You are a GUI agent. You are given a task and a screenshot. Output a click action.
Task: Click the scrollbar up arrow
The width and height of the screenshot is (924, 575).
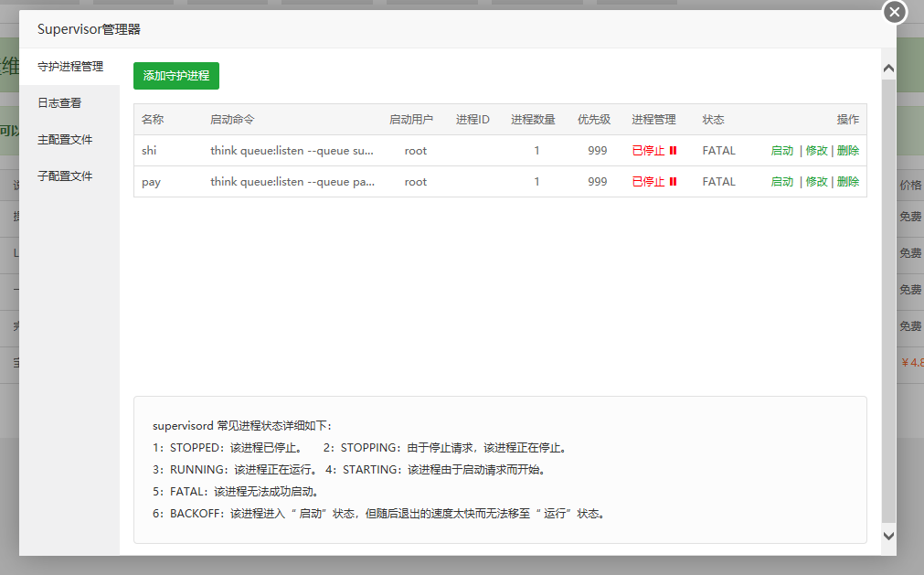click(x=888, y=69)
